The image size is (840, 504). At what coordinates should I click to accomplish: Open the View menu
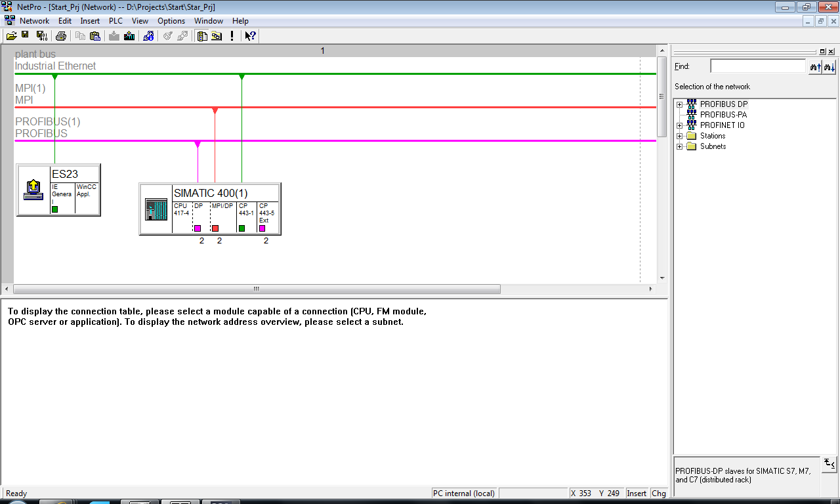pyautogui.click(x=140, y=21)
